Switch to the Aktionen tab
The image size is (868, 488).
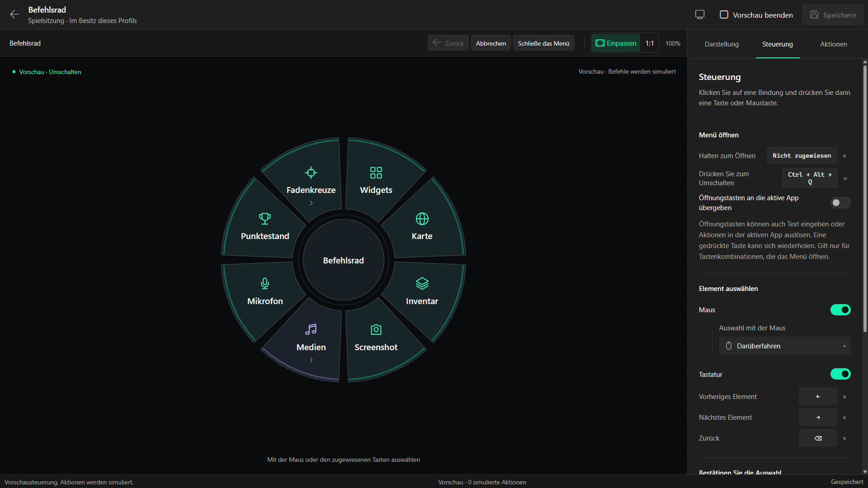point(834,44)
